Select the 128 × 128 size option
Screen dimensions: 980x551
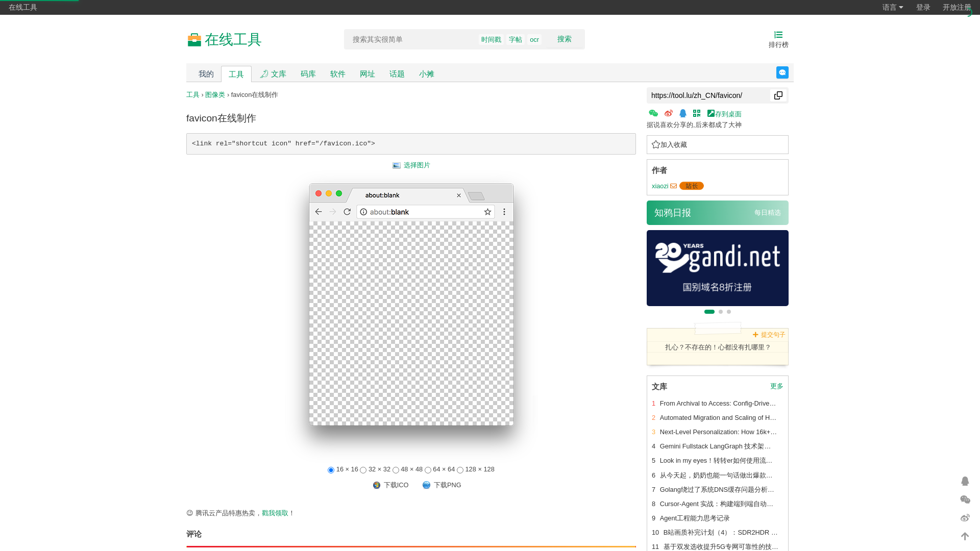460,470
